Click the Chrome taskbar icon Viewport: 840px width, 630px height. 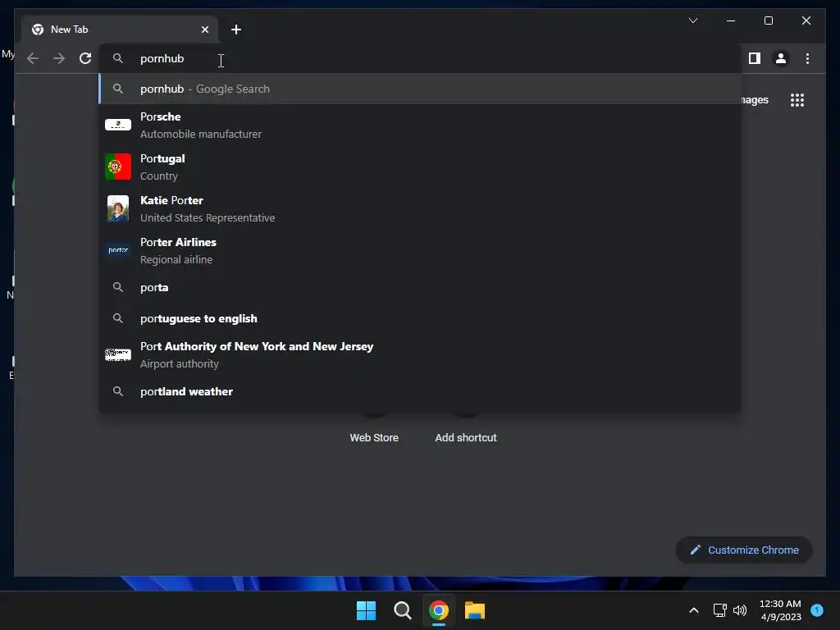pyautogui.click(x=439, y=610)
